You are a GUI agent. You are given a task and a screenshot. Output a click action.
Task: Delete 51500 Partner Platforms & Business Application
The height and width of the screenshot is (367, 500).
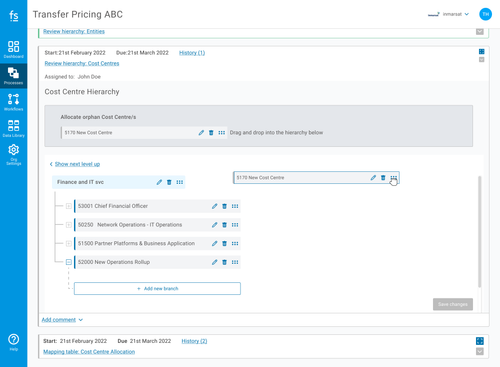click(224, 244)
